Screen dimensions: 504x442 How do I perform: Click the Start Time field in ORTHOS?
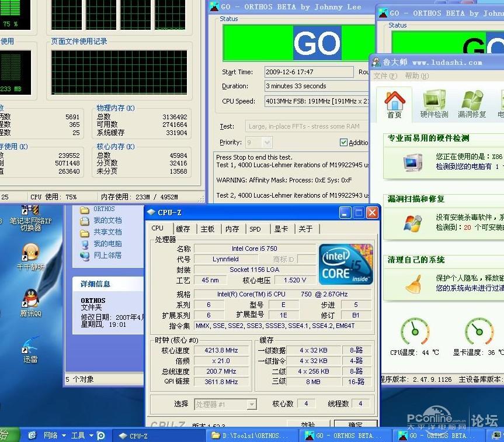[x=309, y=72]
